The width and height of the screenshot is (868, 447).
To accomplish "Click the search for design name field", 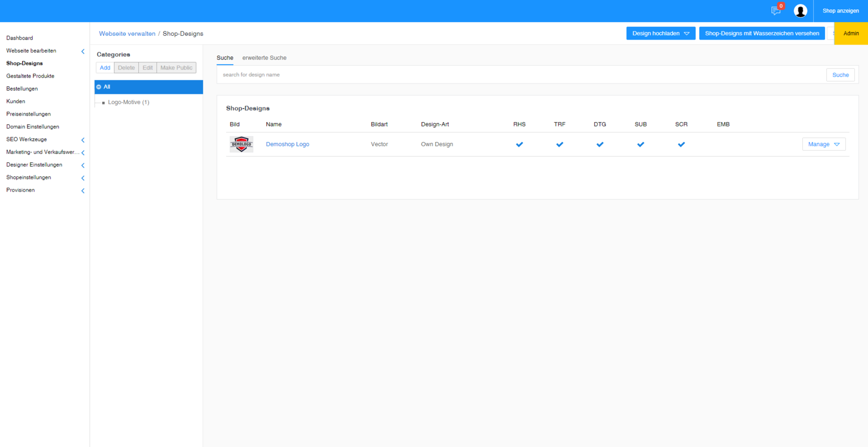I will point(521,75).
